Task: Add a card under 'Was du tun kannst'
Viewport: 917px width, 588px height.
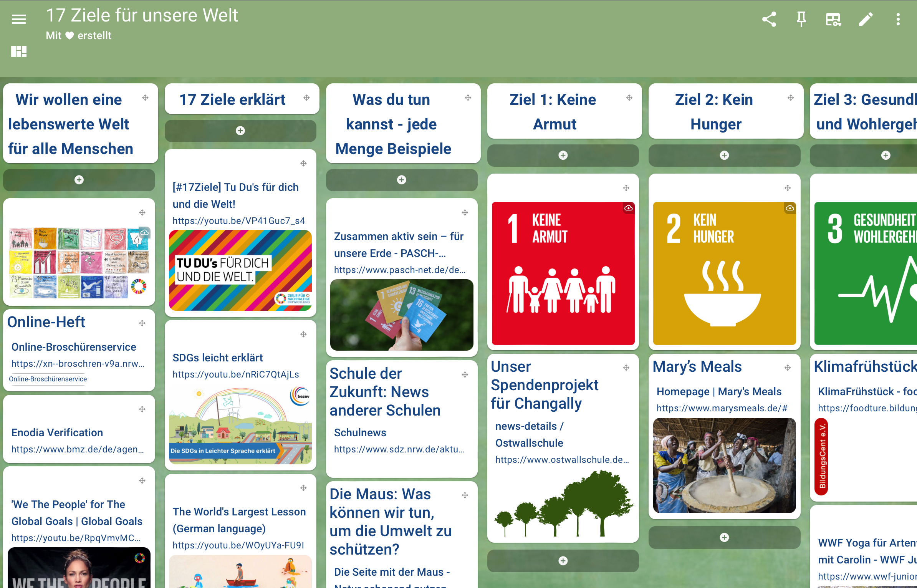Action: pos(402,180)
